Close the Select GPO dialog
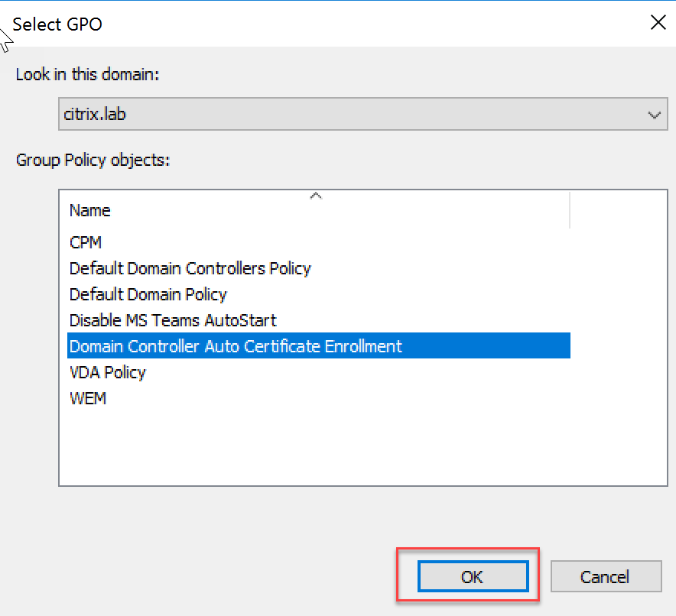The height and width of the screenshot is (616, 676). point(657,23)
